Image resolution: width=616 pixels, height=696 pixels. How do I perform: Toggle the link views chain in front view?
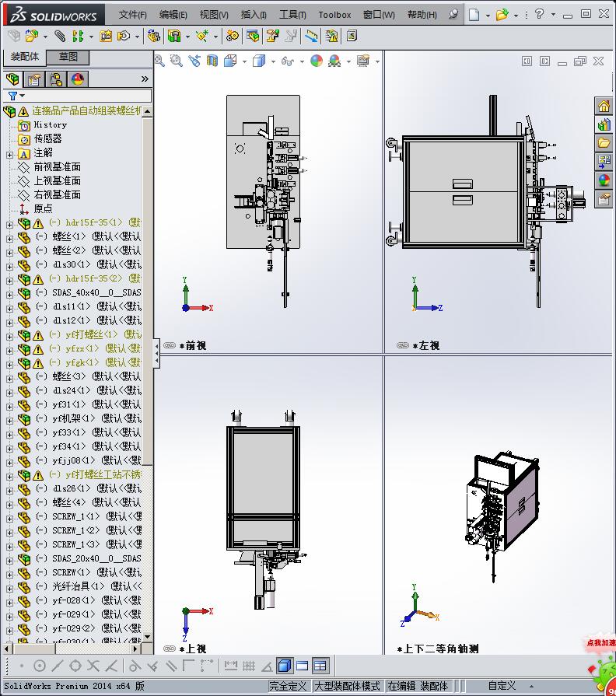pos(170,345)
